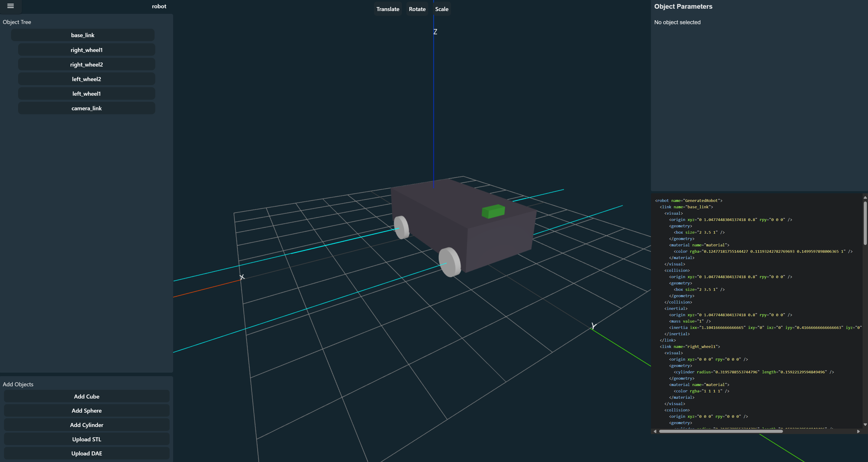Viewport: 868px width, 462px height.
Task: Select base_link in Object Tree
Action: 82,35
